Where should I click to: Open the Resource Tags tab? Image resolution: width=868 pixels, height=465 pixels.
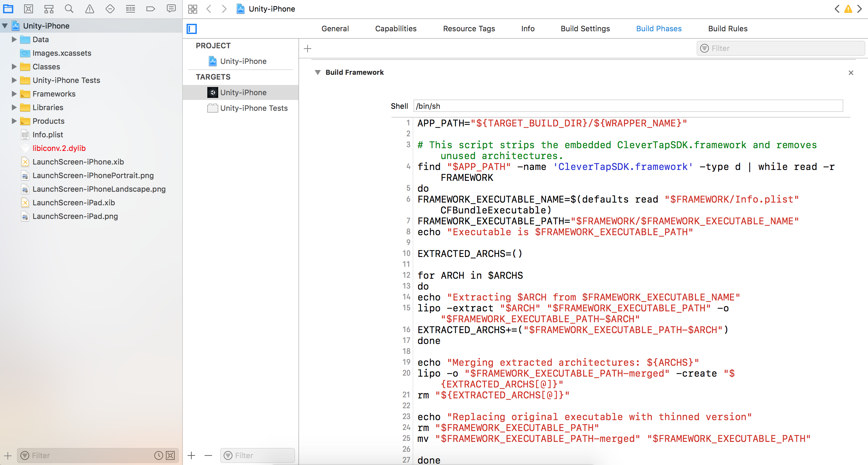tap(469, 29)
